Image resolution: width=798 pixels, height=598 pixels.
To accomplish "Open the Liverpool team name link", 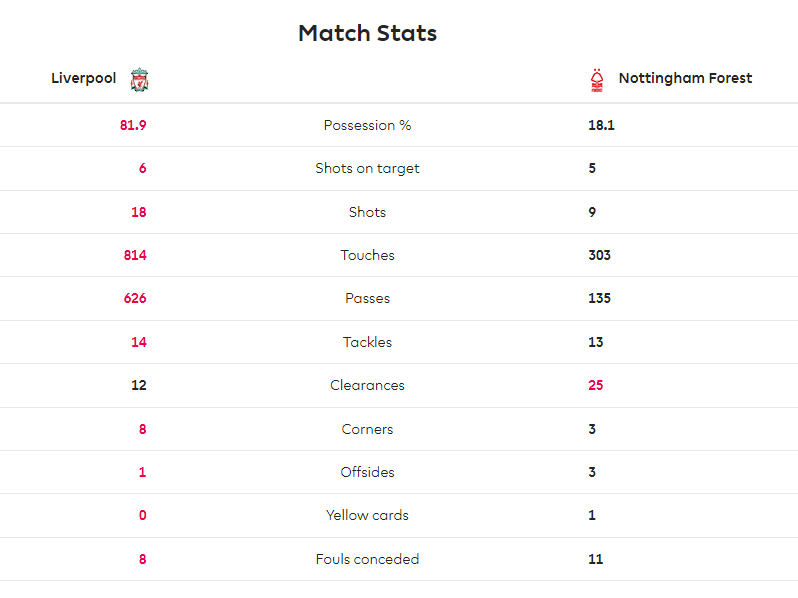I will click(83, 78).
